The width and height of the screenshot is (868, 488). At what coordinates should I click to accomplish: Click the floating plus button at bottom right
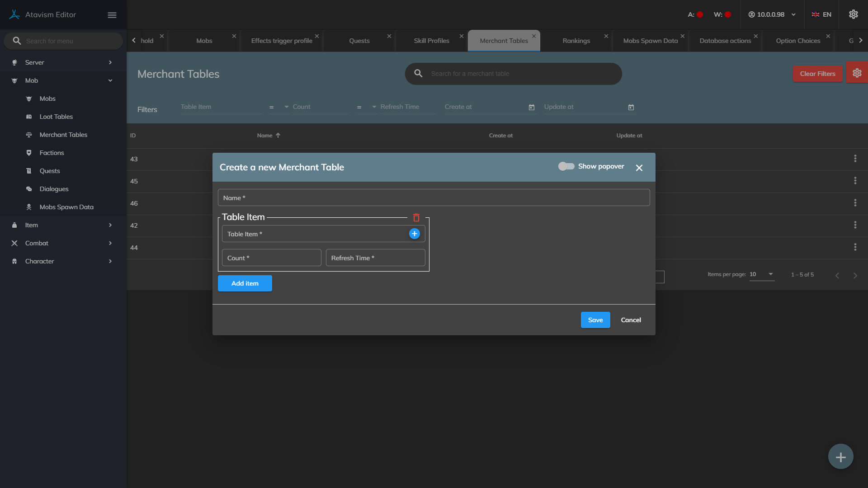pos(840,457)
